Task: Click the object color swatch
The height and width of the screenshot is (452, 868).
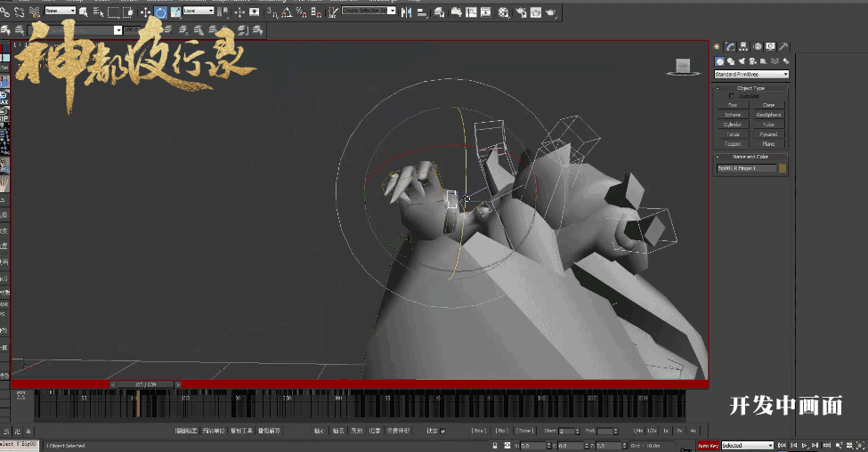Action: tap(783, 167)
